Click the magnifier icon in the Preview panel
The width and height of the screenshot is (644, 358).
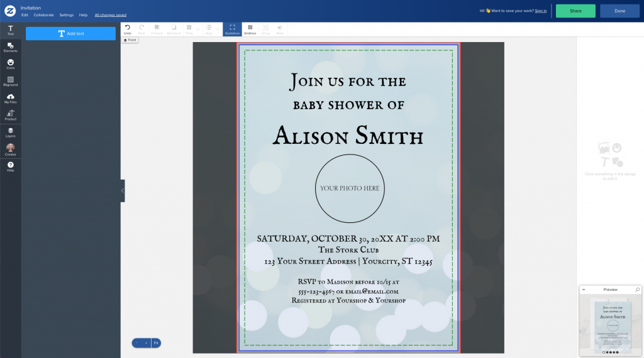637,290
